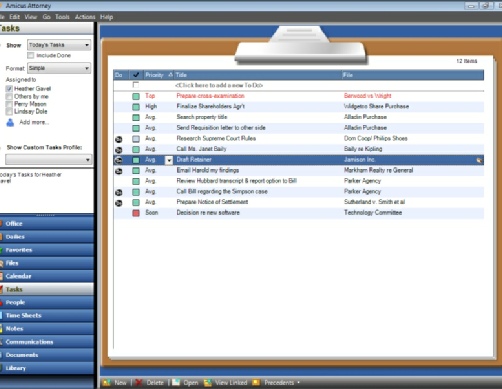Open the Actions menu

(85, 17)
